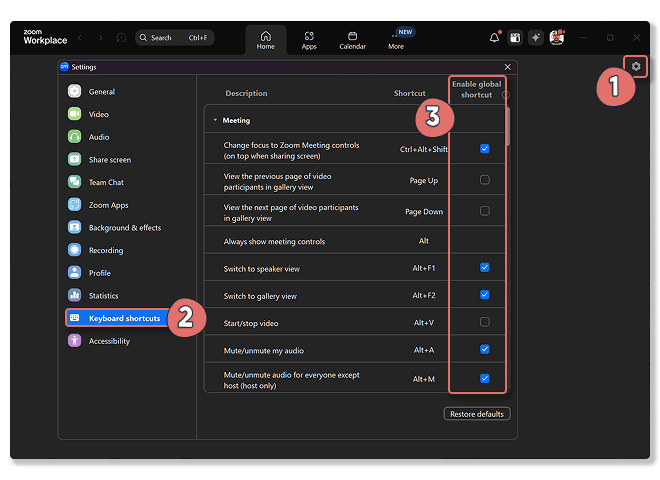
Task: Click the calendar gift icon beside bell
Action: tap(515, 37)
